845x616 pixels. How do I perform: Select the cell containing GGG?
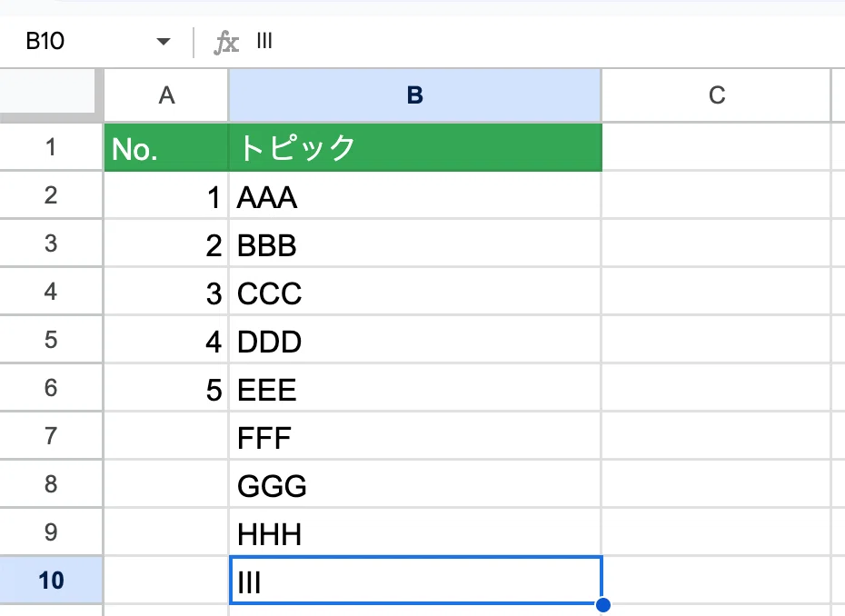(415, 484)
